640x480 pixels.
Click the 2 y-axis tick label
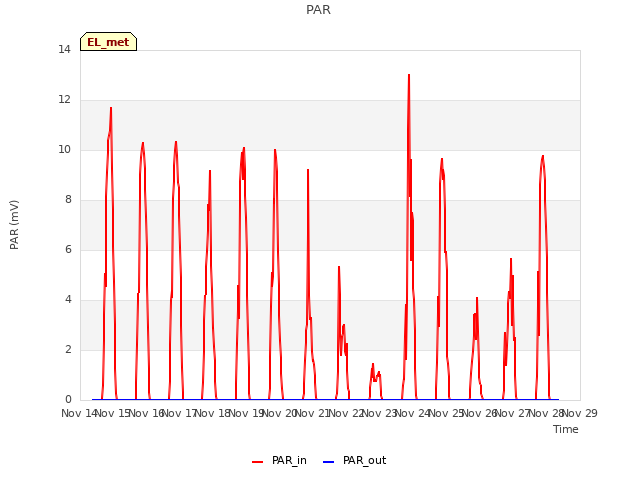click(x=68, y=349)
